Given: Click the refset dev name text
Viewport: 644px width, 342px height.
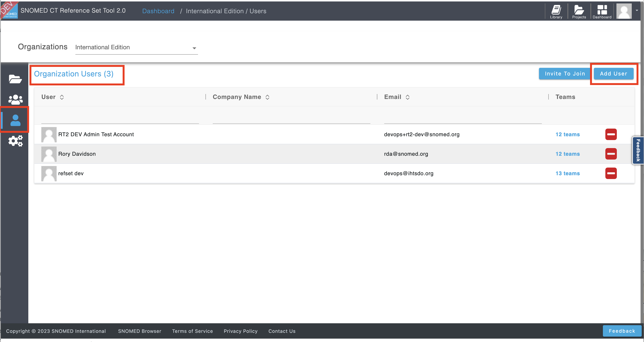Looking at the screenshot, I should 71,173.
